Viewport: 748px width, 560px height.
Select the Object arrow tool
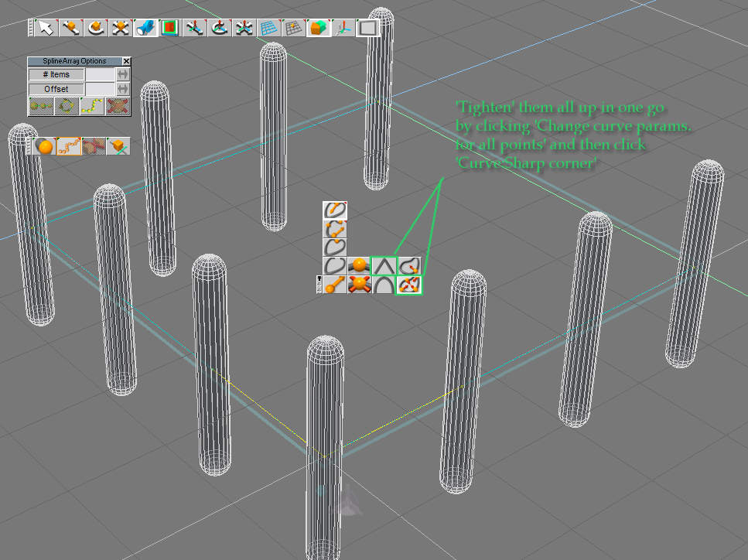tap(47, 29)
